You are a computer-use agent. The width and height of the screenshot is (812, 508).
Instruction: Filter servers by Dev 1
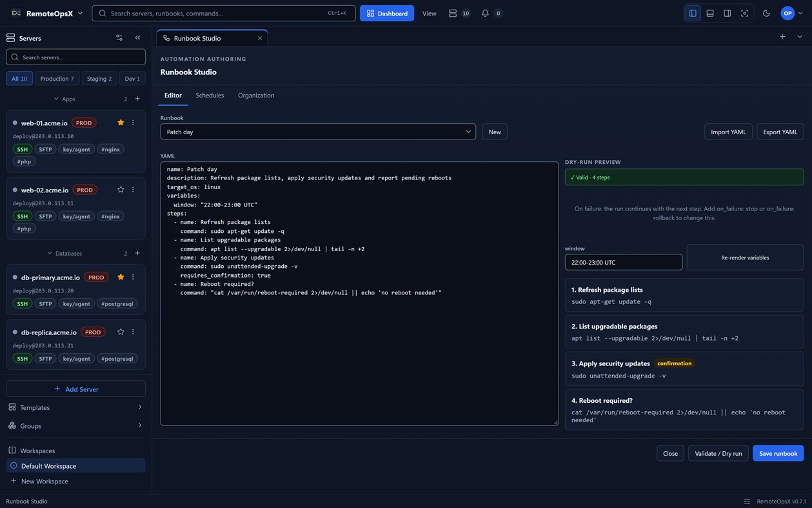point(132,78)
